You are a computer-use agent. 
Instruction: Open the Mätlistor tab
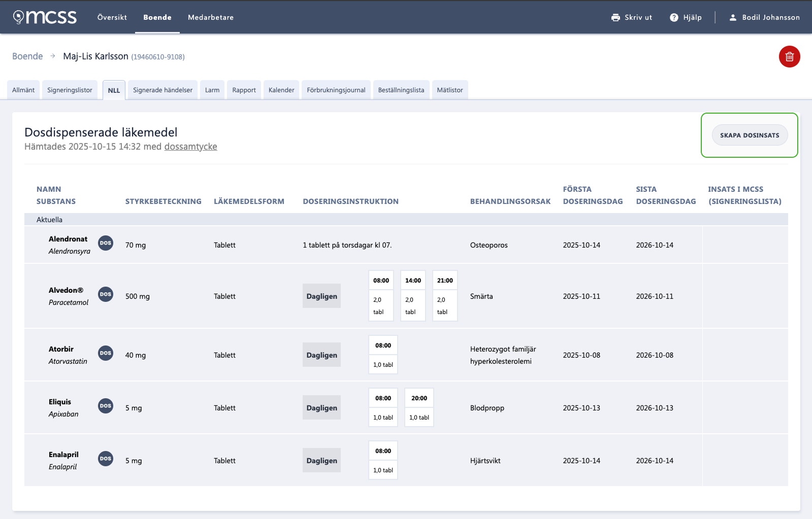coord(450,90)
